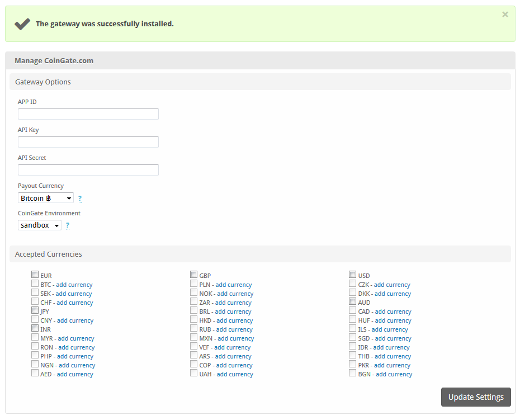Click add currency link for BTC

click(x=74, y=285)
